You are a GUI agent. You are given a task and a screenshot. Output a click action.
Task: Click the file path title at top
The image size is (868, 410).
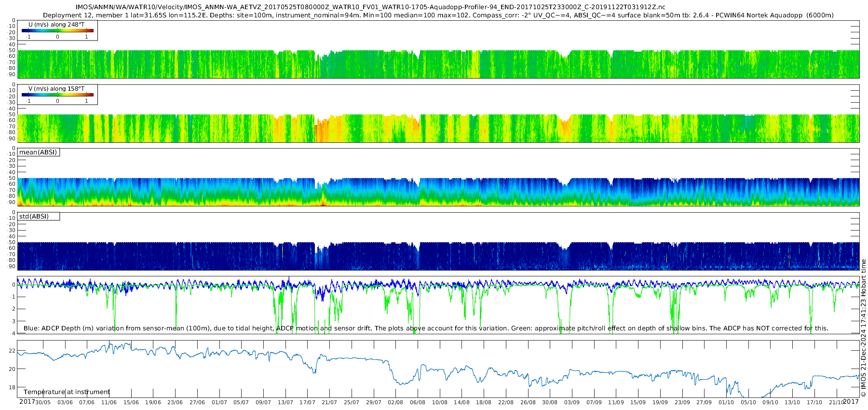tap(370, 7)
